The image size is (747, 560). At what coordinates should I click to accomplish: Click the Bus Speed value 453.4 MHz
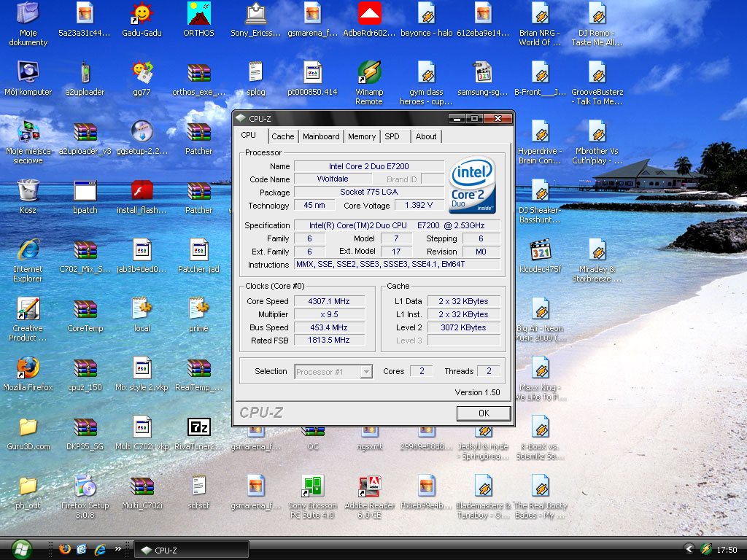[329, 327]
